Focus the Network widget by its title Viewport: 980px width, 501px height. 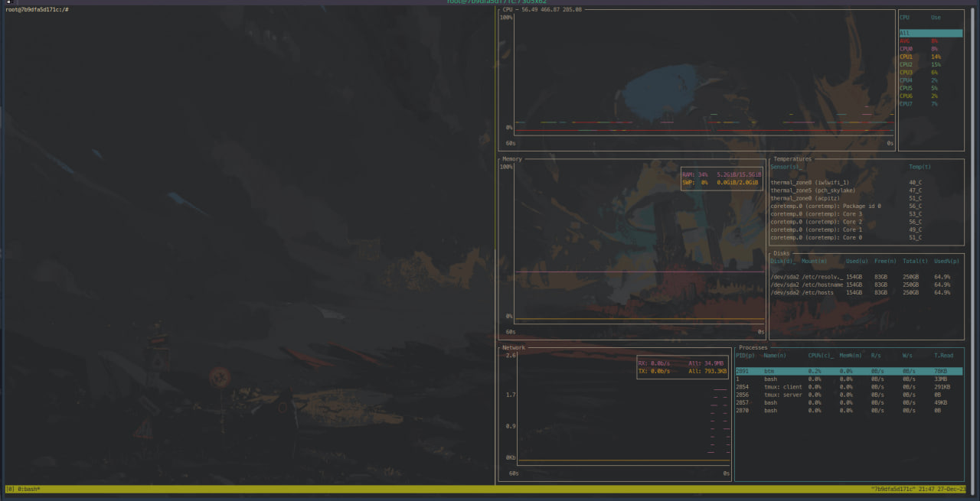(514, 348)
